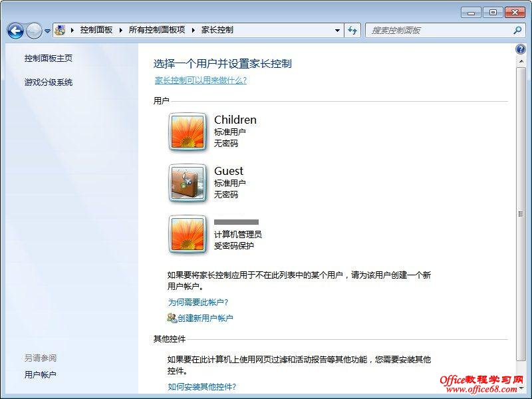Open the 为何需要此帐户? link
The image size is (532, 399).
click(198, 302)
